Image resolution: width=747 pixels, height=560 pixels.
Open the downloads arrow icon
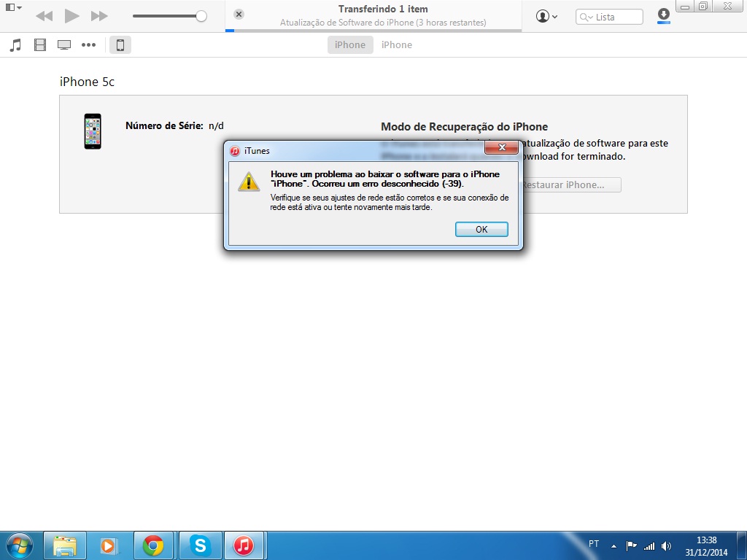click(x=664, y=15)
